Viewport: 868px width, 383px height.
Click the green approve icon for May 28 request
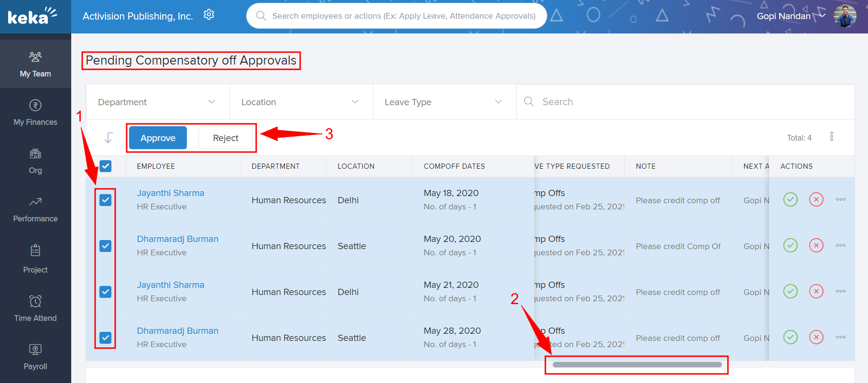pyautogui.click(x=791, y=337)
